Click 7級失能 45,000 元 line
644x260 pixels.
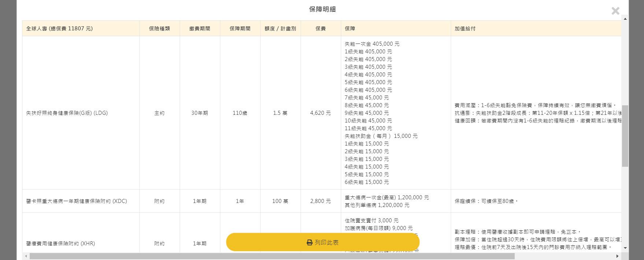(x=367, y=98)
